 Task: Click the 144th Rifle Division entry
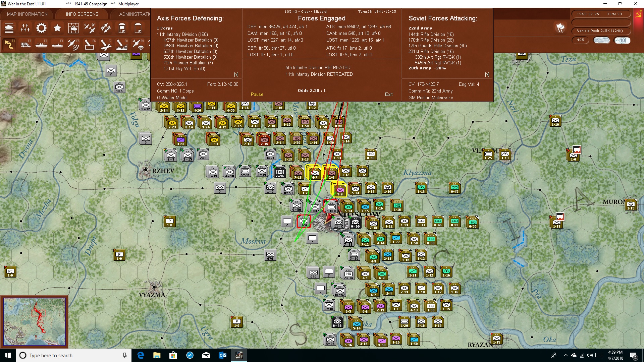tap(431, 34)
